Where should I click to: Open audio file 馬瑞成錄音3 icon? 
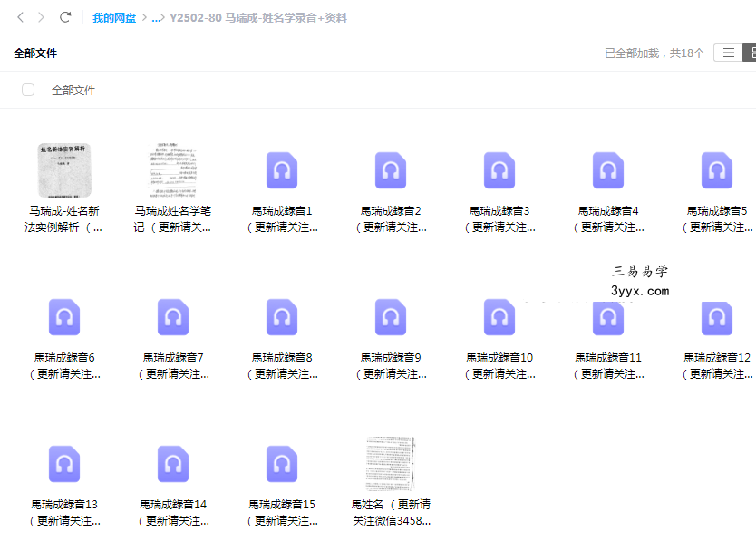(499, 170)
